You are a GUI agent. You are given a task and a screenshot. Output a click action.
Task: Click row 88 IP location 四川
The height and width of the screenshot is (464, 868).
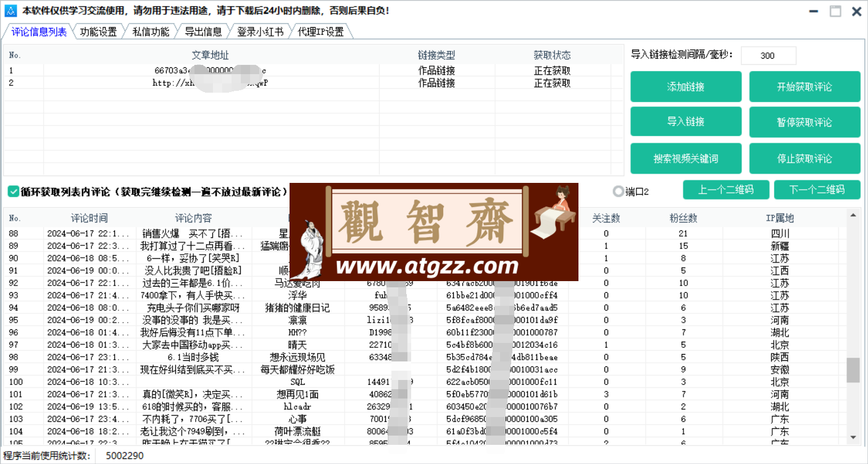[780, 234]
